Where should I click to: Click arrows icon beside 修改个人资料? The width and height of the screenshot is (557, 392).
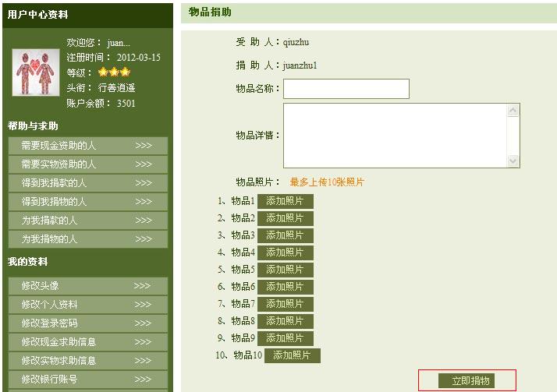[143, 305]
